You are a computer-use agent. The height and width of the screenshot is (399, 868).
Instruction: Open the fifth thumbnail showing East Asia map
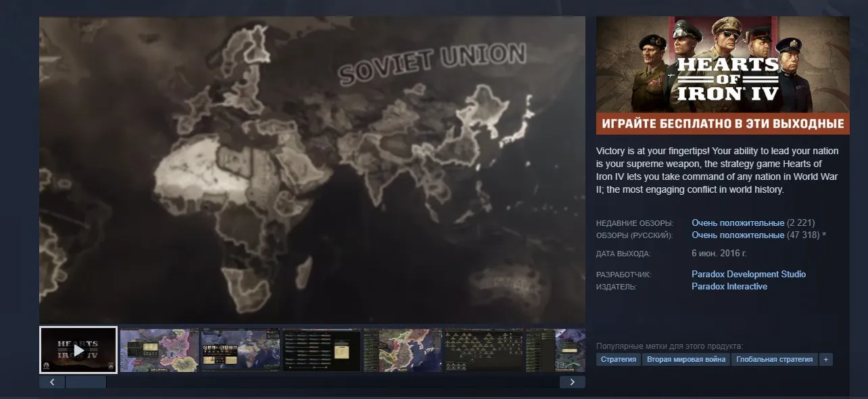click(x=403, y=350)
